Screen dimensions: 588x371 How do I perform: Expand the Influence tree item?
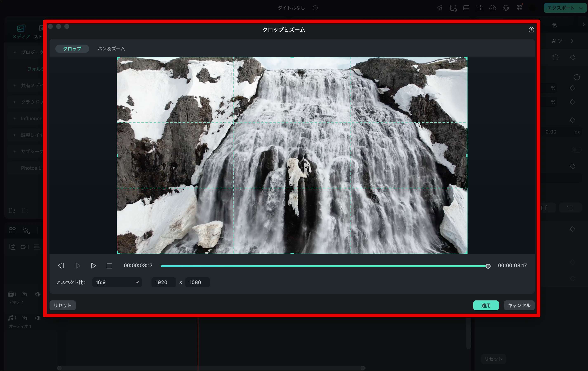[x=15, y=118]
